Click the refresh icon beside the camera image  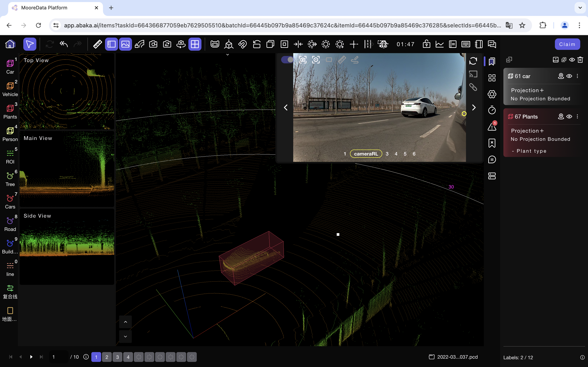point(473,61)
